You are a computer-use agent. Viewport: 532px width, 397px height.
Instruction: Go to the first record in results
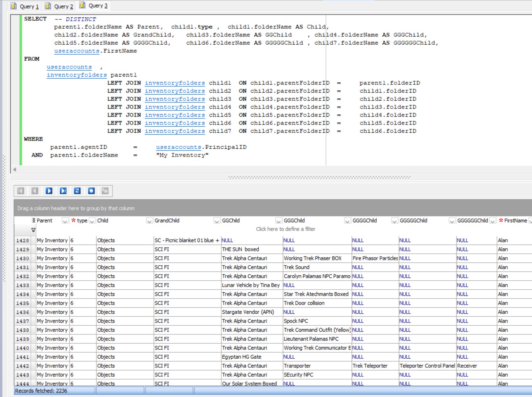pyautogui.click(x=21, y=191)
